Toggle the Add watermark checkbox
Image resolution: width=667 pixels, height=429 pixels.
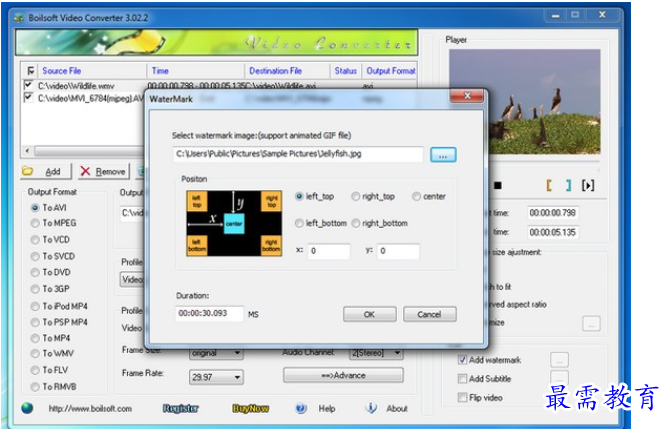[462, 360]
